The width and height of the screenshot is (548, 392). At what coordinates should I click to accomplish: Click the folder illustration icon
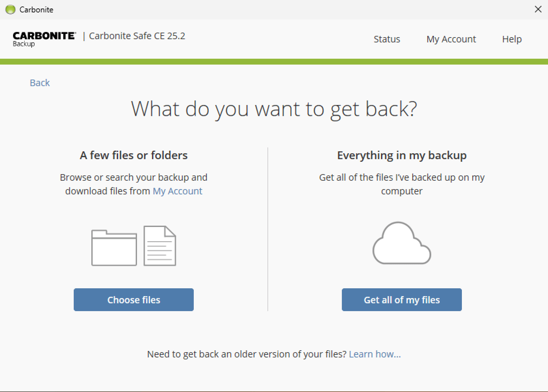pyautogui.click(x=114, y=248)
